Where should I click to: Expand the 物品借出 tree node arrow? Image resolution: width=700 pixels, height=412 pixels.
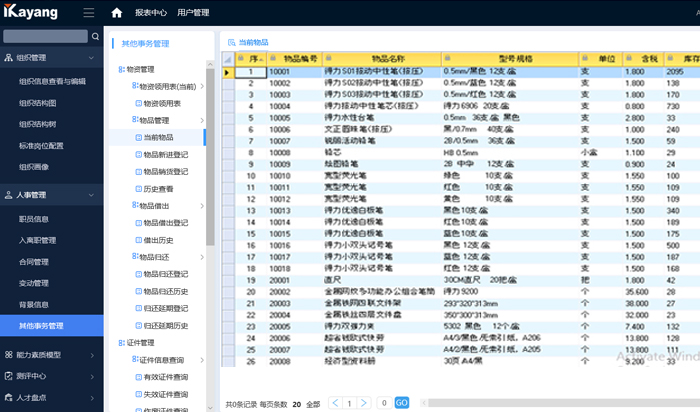(203, 205)
